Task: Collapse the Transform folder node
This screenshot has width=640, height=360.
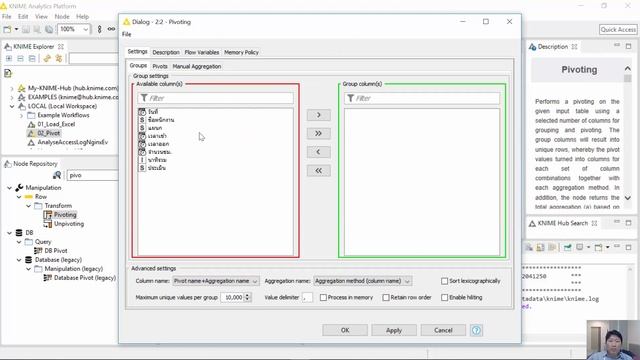Action: point(28,206)
